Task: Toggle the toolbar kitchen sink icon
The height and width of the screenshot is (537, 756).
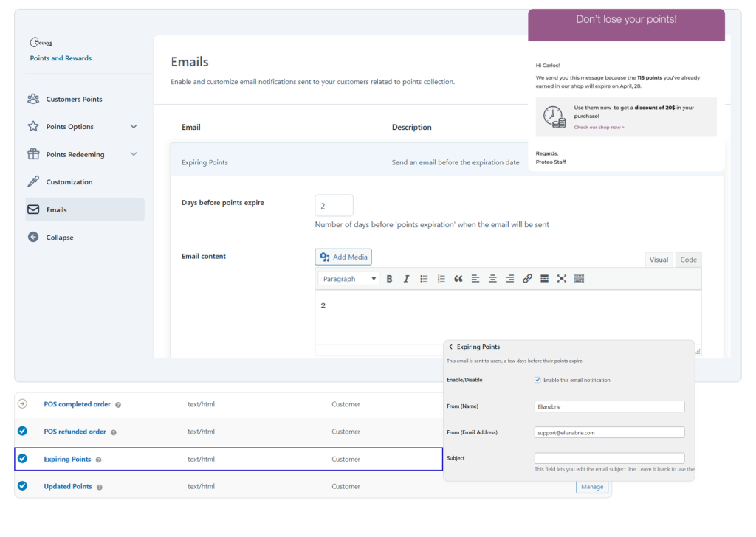Action: [579, 279]
